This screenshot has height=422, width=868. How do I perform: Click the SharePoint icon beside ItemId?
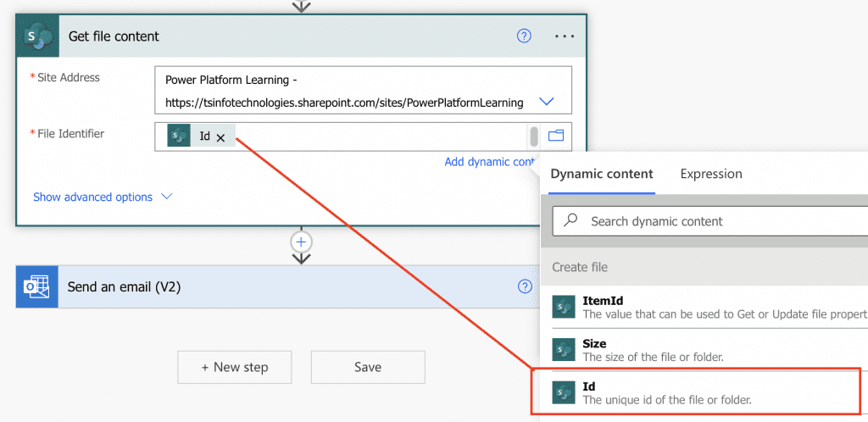point(564,307)
